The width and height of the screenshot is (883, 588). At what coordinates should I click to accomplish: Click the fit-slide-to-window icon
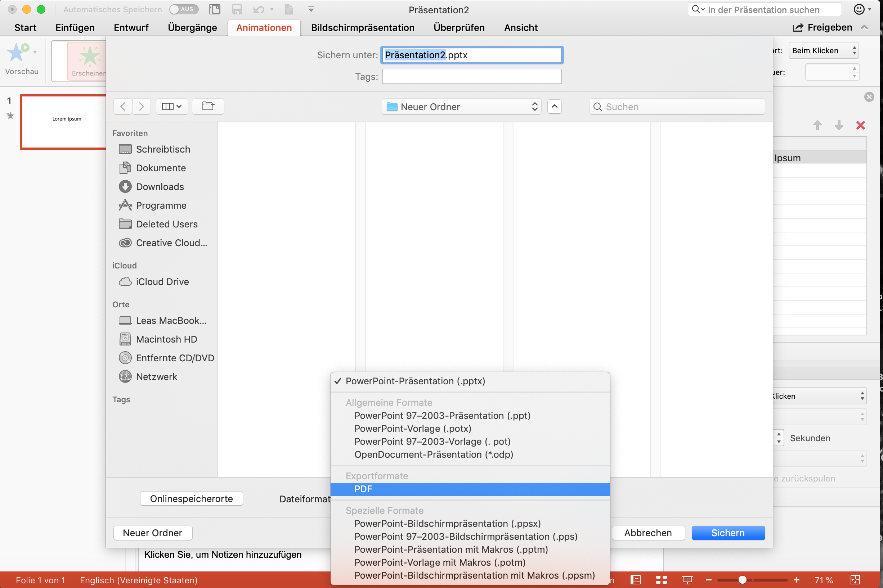pyautogui.click(x=856, y=580)
